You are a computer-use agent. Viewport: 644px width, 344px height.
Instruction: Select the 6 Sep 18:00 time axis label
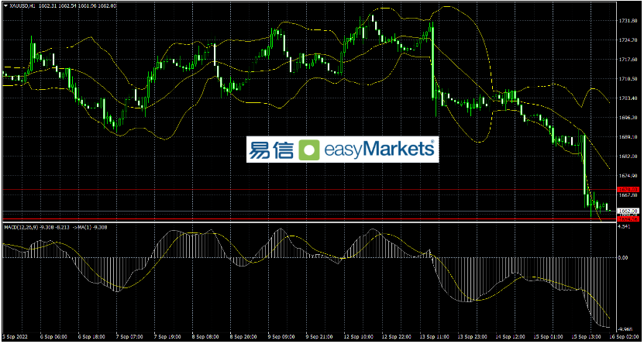[x=92, y=336]
